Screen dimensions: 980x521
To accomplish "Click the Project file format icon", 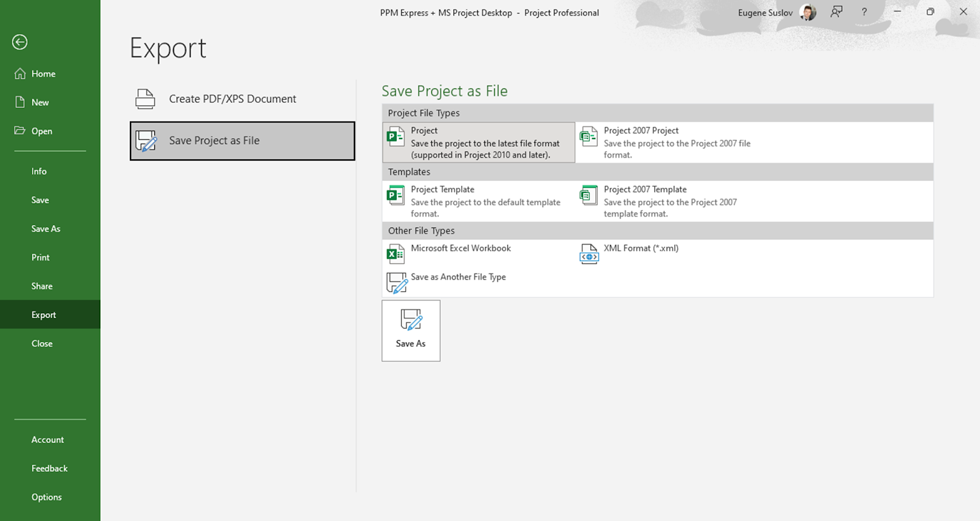I will 396,136.
